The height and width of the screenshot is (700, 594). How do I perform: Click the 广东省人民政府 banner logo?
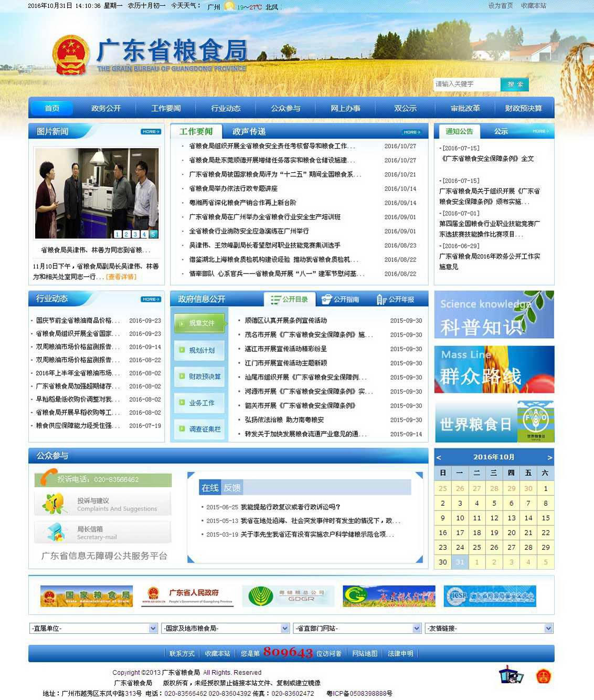tap(187, 596)
